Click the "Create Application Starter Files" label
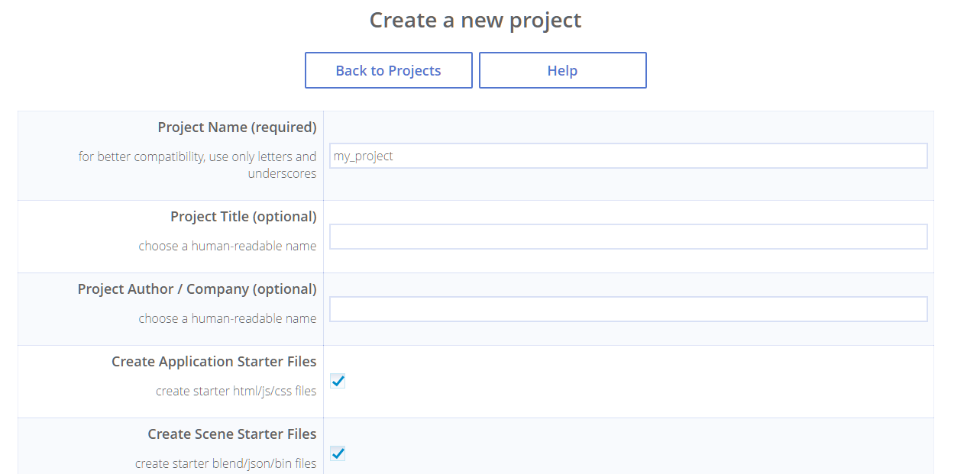980x474 pixels. point(213,362)
